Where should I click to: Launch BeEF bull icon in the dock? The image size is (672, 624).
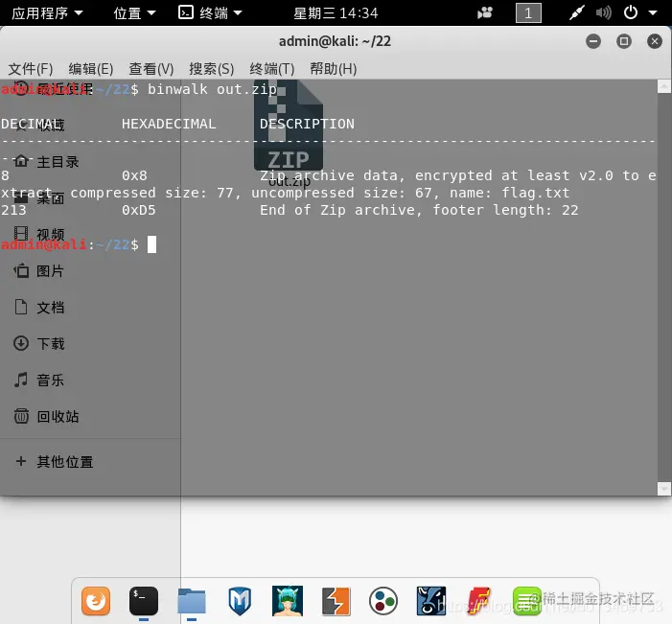(431, 600)
